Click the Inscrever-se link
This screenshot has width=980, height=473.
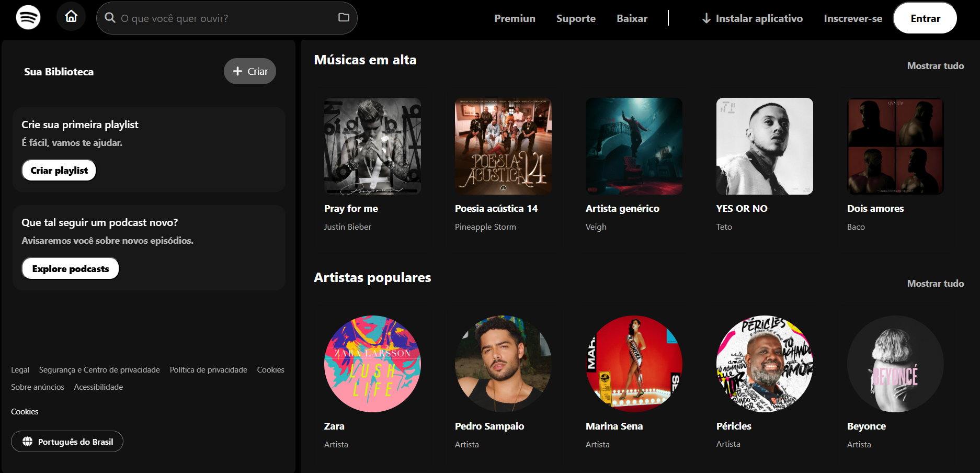pos(852,18)
